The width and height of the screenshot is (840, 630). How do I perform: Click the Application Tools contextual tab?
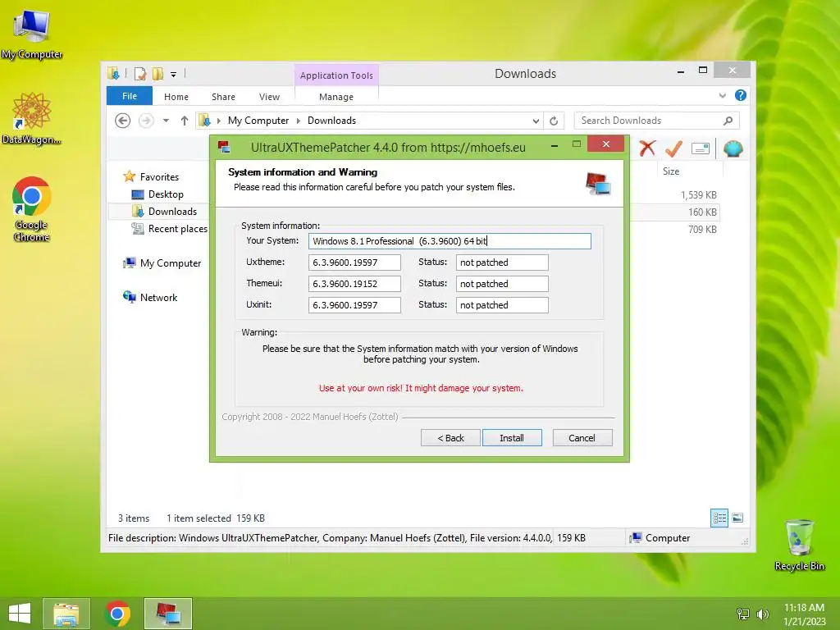(336, 75)
